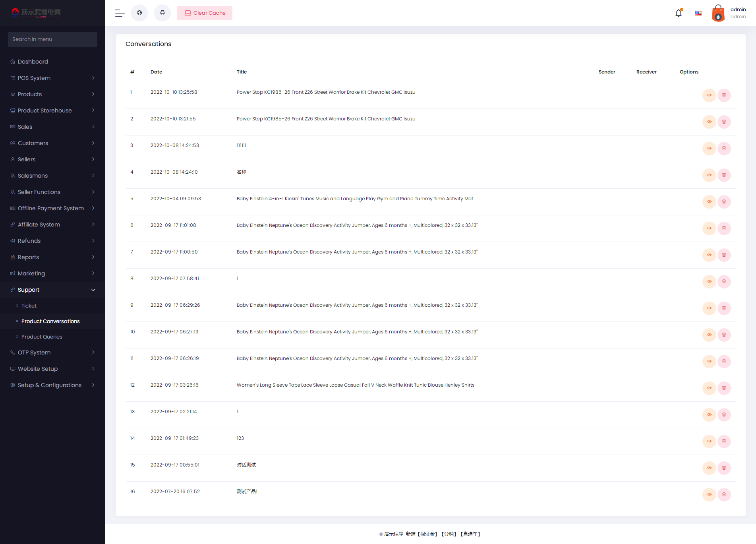Select Product Conversations in sidebar
The height and width of the screenshot is (544, 756).
(x=52, y=321)
